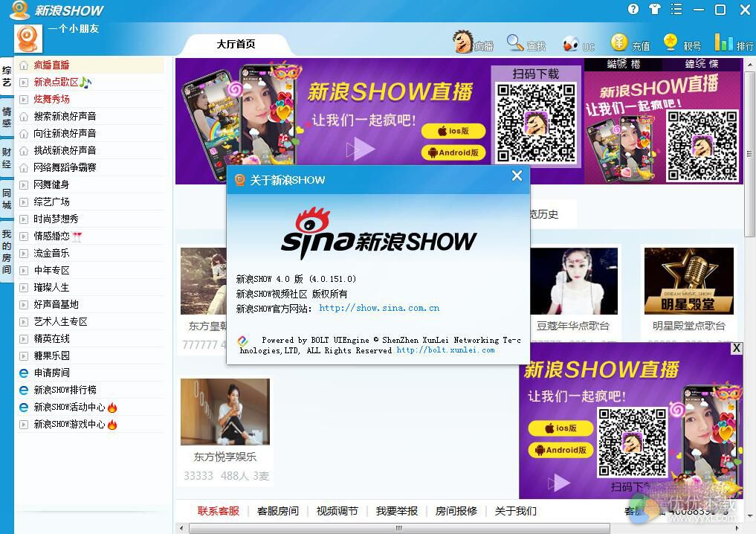Select 璀璨人生 in the room list
The height and width of the screenshot is (534, 756).
click(x=91, y=288)
